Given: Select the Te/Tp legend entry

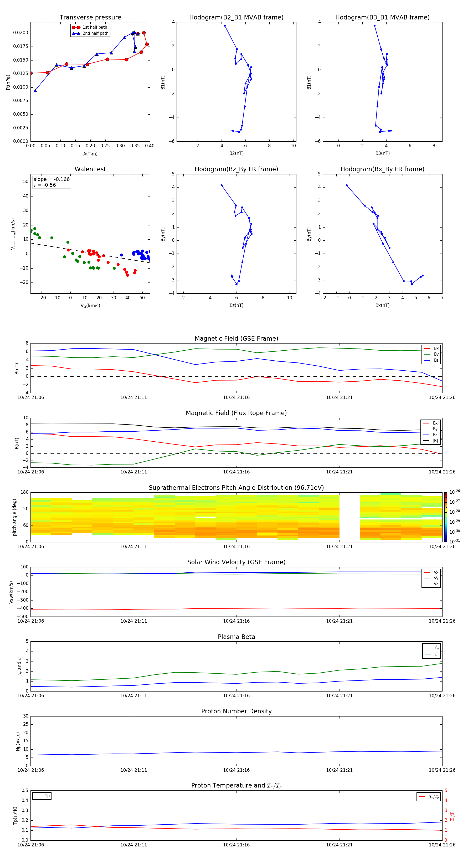Looking at the screenshot, I should click(429, 796).
